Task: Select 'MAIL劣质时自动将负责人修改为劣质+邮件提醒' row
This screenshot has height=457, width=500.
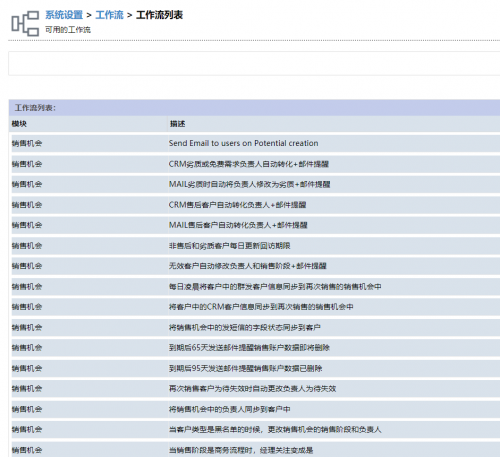Action: pos(256,184)
